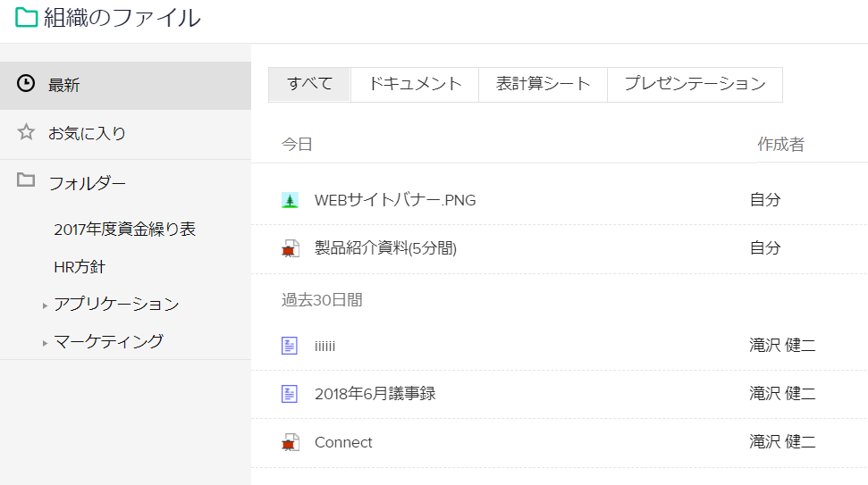Click the presentation icon beside Connect

pos(290,442)
